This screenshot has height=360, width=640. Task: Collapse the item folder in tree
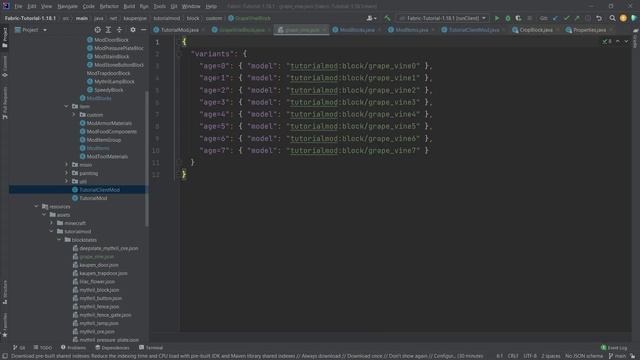(x=67, y=107)
